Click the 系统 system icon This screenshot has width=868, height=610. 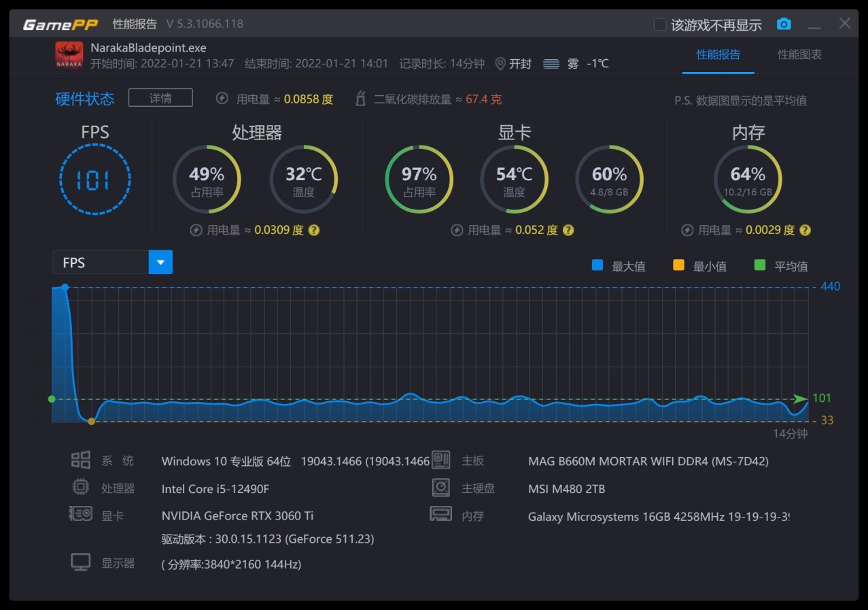point(80,460)
